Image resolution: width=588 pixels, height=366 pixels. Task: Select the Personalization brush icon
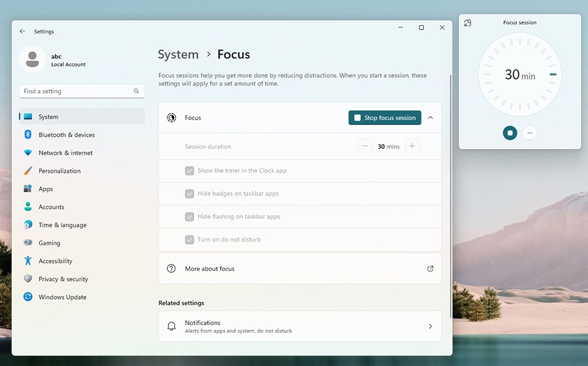28,170
